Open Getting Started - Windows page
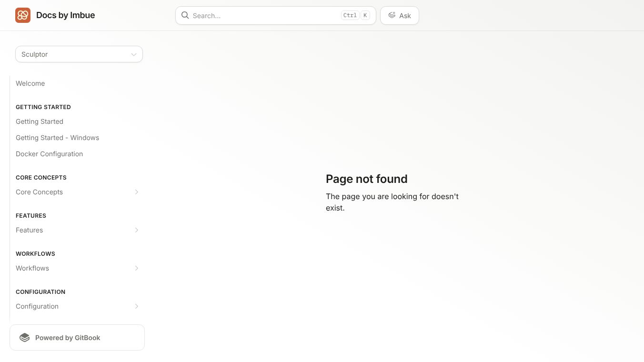Screen dimensions: 644x362 click(58, 138)
